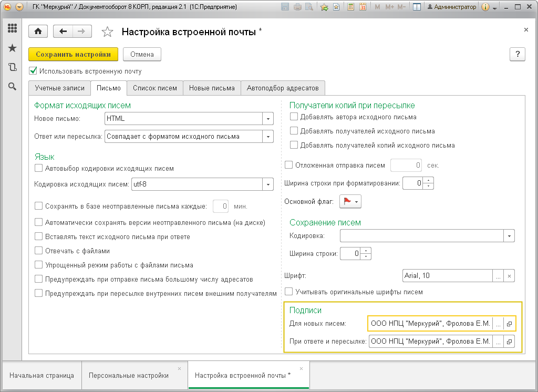Open the History icon in the left sidebar
This screenshot has width=538, height=392.
coord(13,67)
